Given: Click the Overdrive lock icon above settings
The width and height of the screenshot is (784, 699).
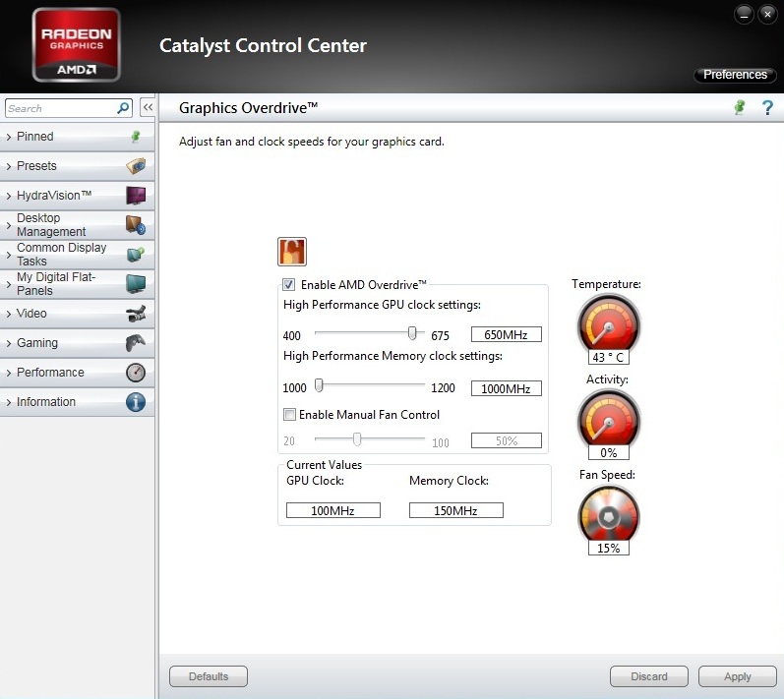Looking at the screenshot, I should coord(292,252).
